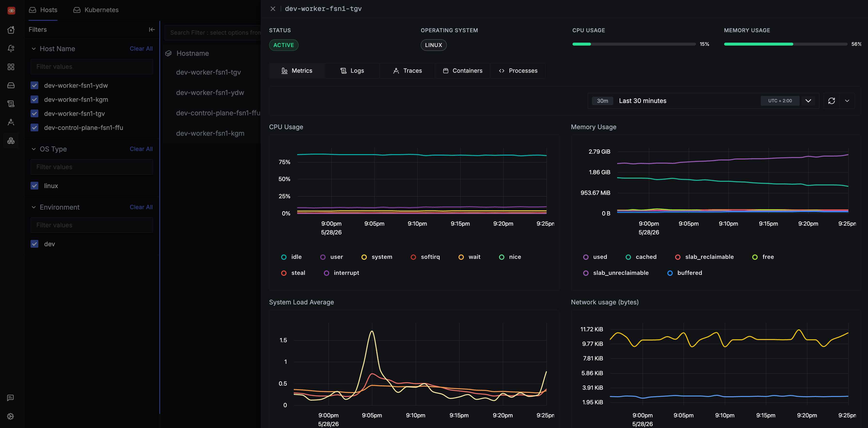Click the Host Name filter values field
The width and height of the screenshot is (868, 428).
click(x=92, y=67)
